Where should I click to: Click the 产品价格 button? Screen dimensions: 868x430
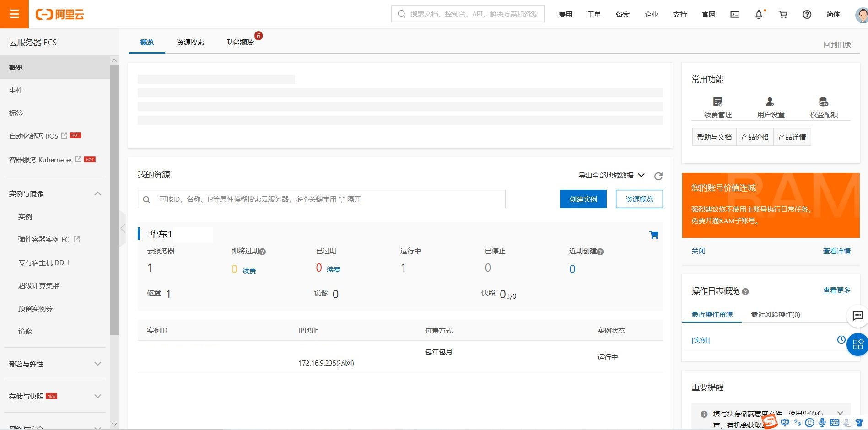click(x=755, y=137)
